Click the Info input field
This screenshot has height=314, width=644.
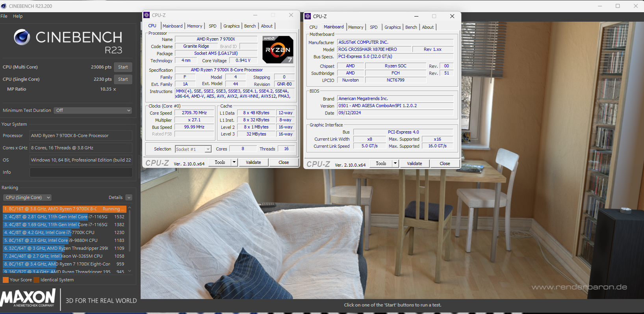point(81,172)
